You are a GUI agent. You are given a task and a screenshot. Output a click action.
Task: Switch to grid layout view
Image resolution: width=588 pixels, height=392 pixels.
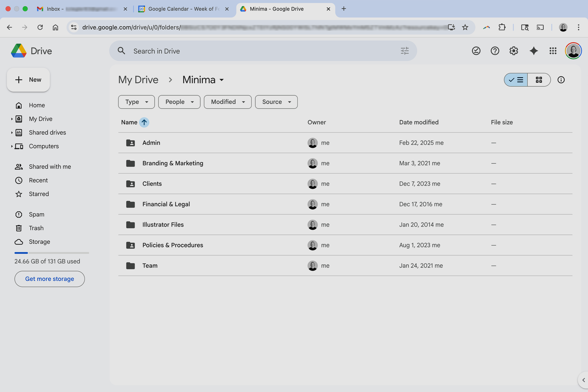tap(539, 80)
